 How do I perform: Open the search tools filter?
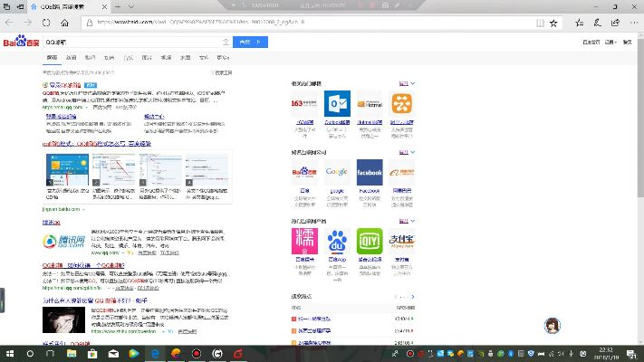pos(222,72)
